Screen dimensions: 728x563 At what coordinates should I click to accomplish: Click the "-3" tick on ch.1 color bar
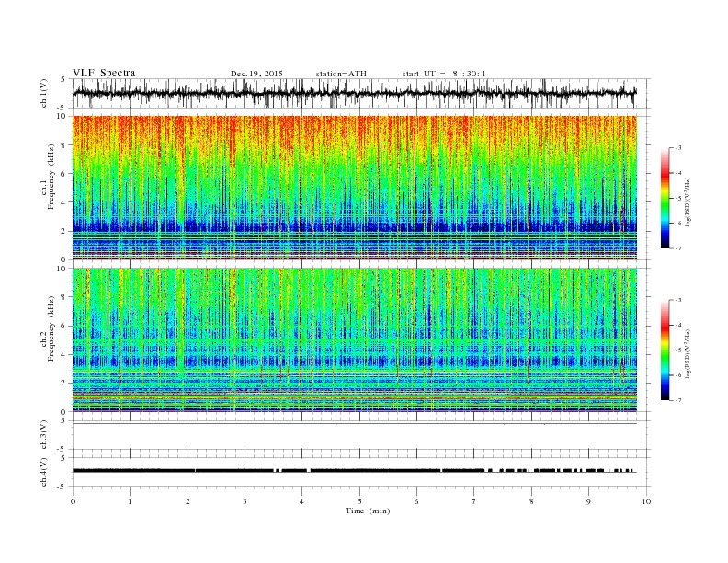pos(678,148)
